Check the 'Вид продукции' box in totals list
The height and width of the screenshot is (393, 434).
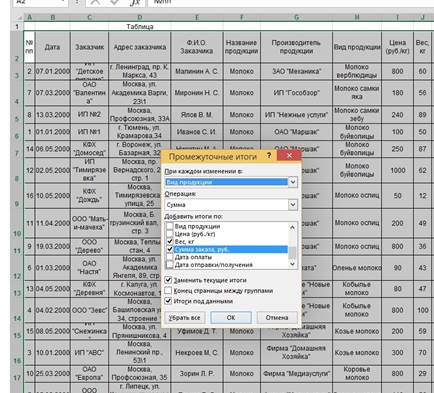click(x=169, y=226)
